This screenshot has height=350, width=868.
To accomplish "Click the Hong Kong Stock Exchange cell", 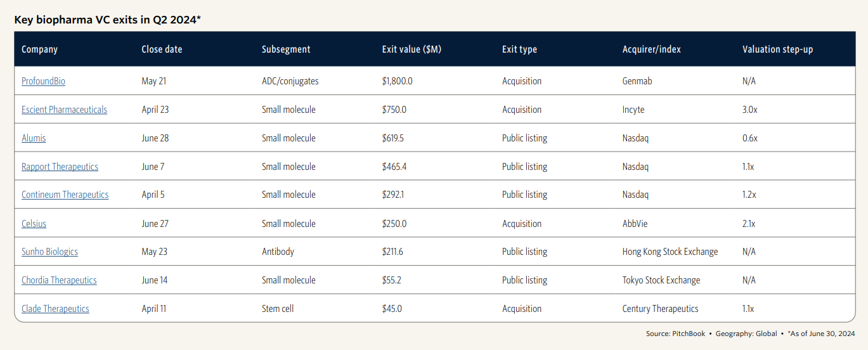I will 670,252.
